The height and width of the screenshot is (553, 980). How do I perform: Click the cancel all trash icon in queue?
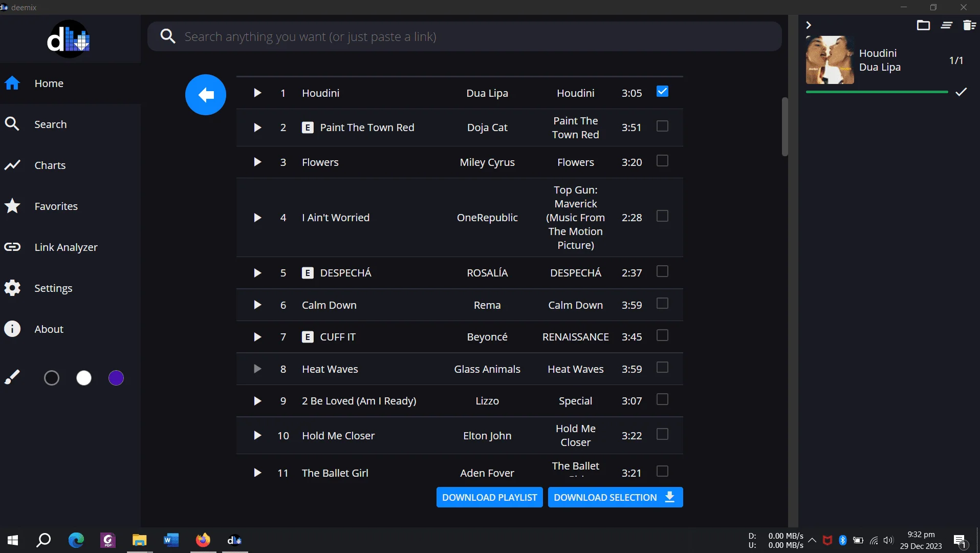click(969, 25)
